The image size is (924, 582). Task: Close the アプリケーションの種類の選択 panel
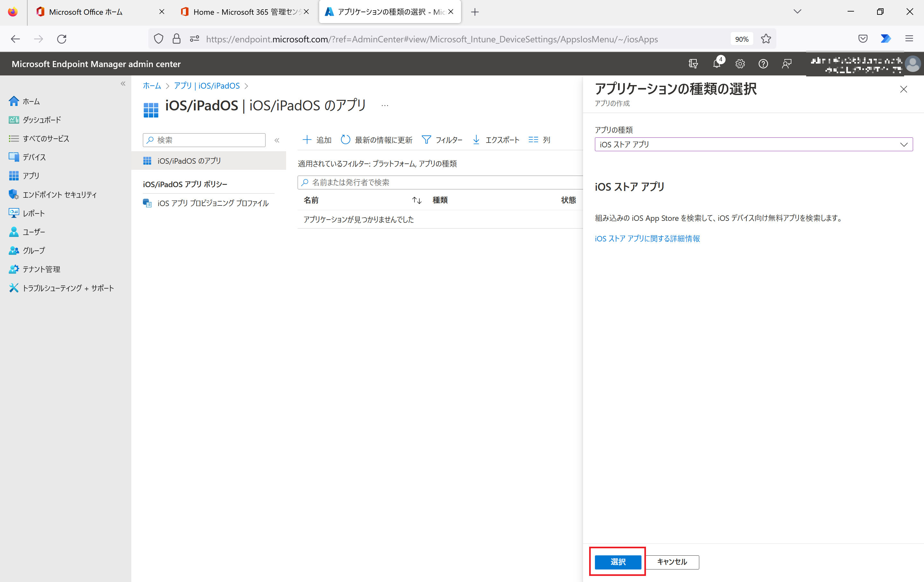click(903, 89)
